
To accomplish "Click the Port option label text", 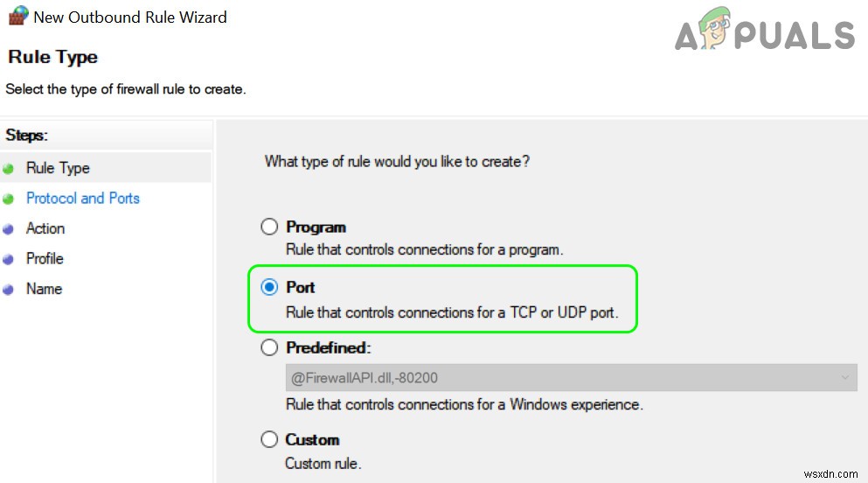I will (300, 288).
